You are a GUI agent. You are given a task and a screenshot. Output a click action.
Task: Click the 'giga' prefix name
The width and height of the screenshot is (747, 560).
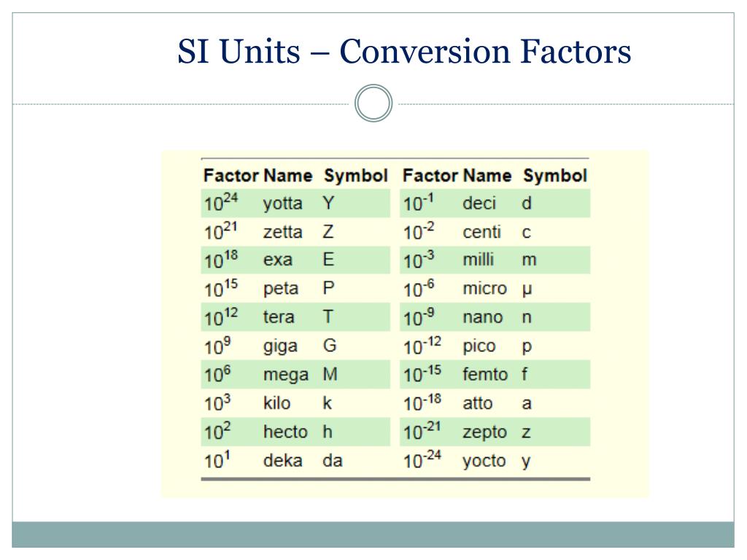click(280, 346)
